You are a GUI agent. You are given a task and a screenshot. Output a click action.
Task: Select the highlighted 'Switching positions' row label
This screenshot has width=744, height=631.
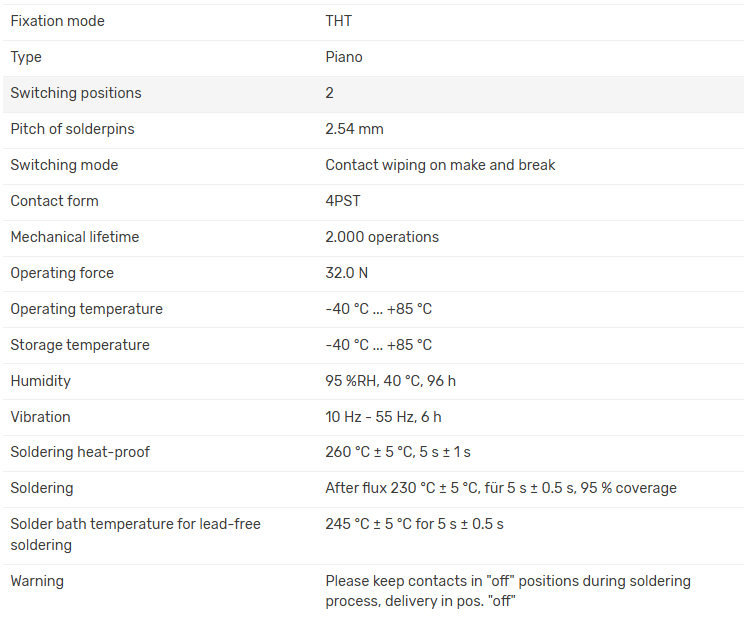point(76,93)
